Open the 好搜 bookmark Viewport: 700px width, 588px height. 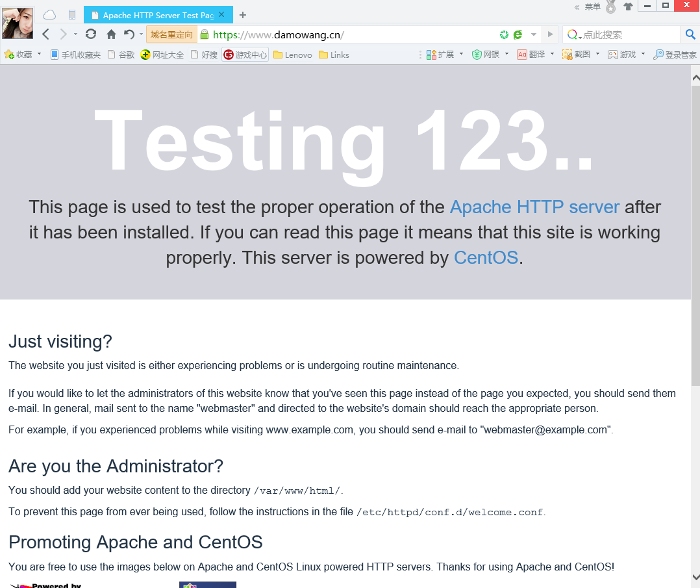point(204,55)
